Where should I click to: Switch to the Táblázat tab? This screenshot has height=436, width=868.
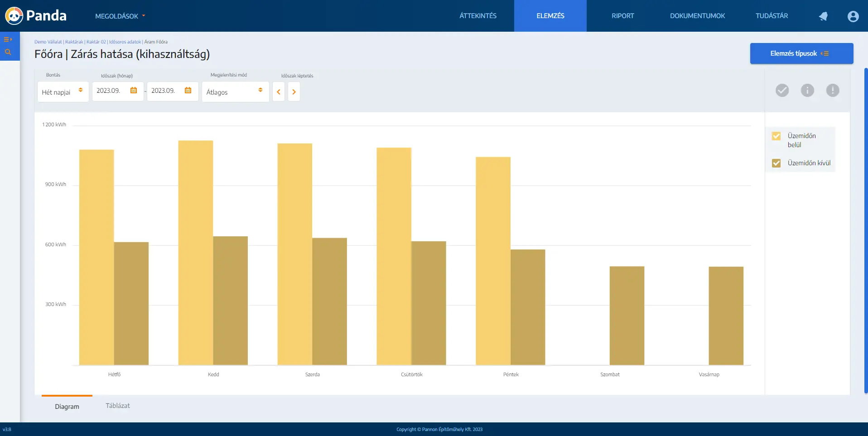point(118,406)
